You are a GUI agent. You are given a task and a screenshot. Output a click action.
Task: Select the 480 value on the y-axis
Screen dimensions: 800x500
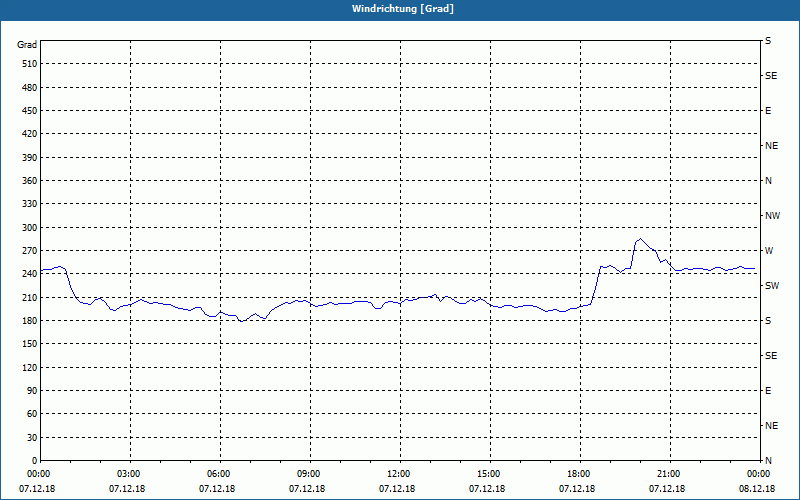[30, 88]
